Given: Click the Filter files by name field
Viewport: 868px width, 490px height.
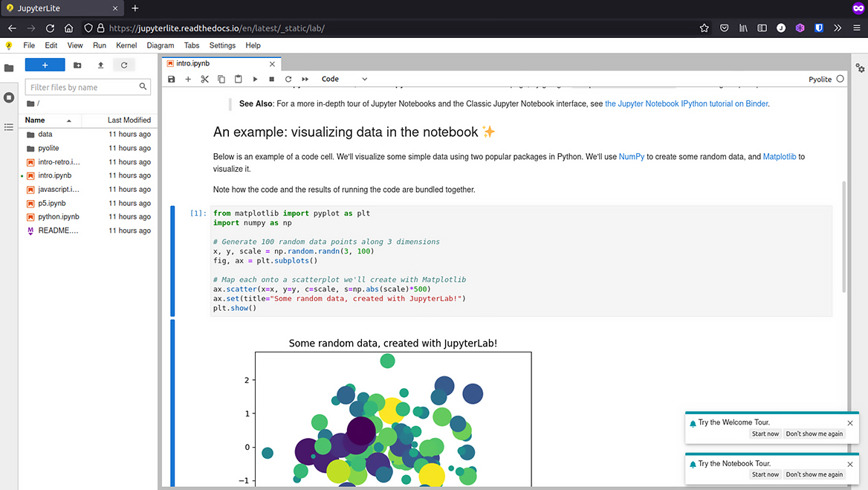Looking at the screenshot, I should point(88,87).
